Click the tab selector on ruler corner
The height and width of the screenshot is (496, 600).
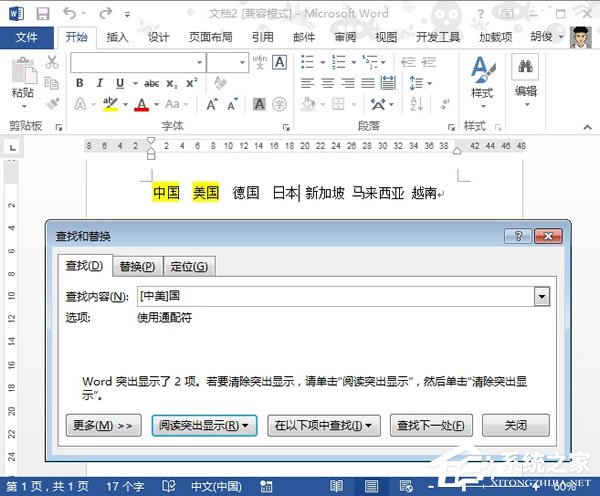tap(13, 147)
